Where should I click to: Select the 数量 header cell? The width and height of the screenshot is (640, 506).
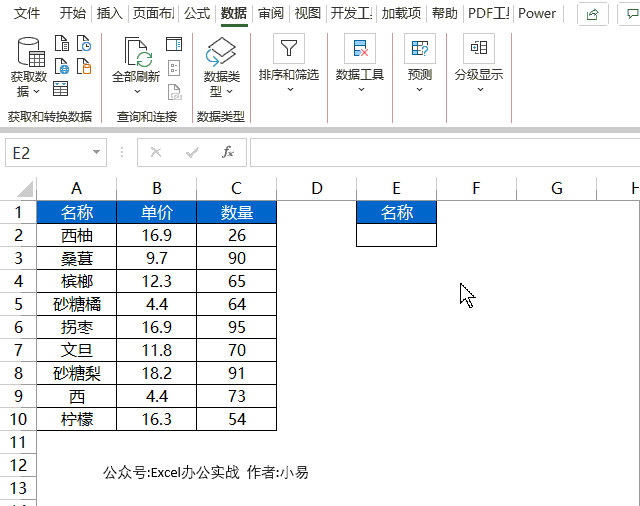pyautogui.click(x=236, y=212)
